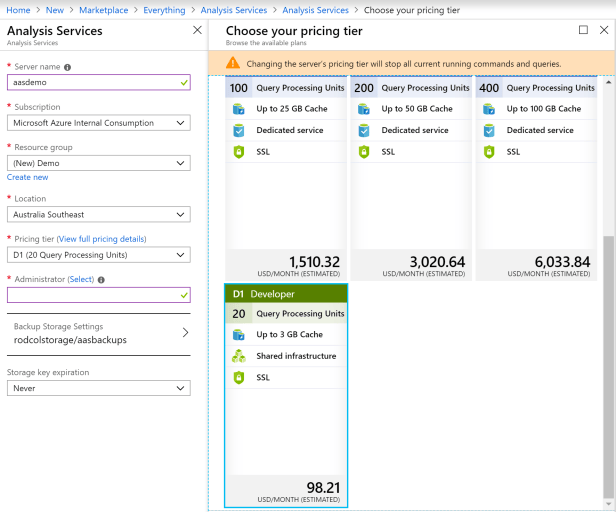
Task: Click the Create new resource group link
Action: tap(28, 177)
